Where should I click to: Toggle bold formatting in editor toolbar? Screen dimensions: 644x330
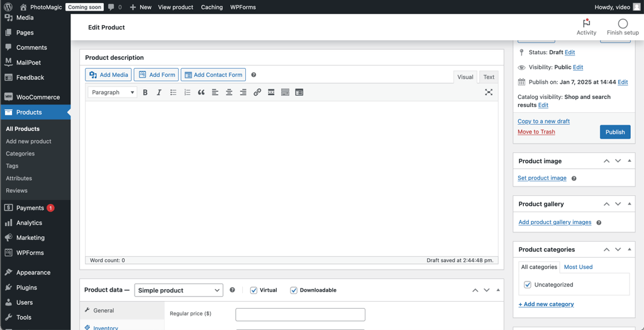pos(145,93)
